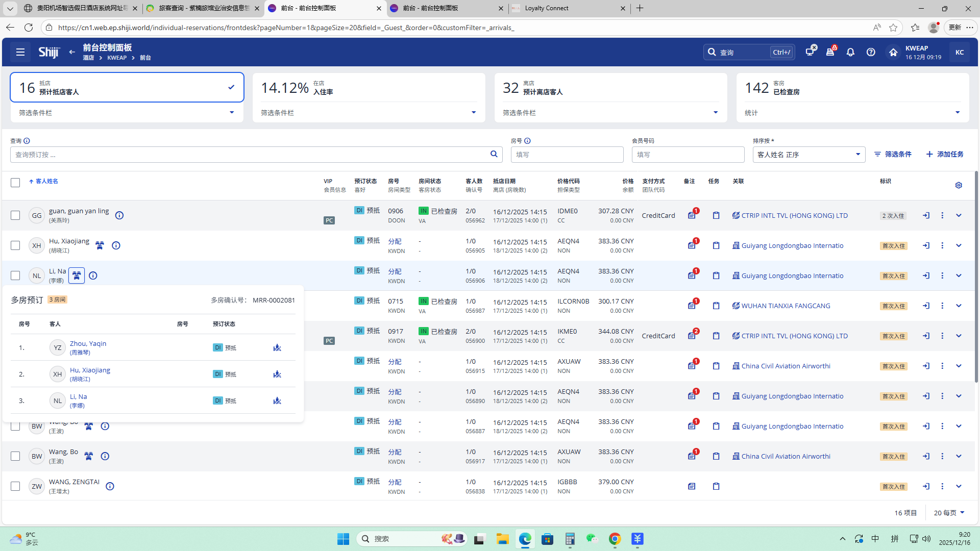Viewport: 980px width, 551px height.
Task: Click info icon beside WANG, ZENGTAI
Action: [x=110, y=486]
